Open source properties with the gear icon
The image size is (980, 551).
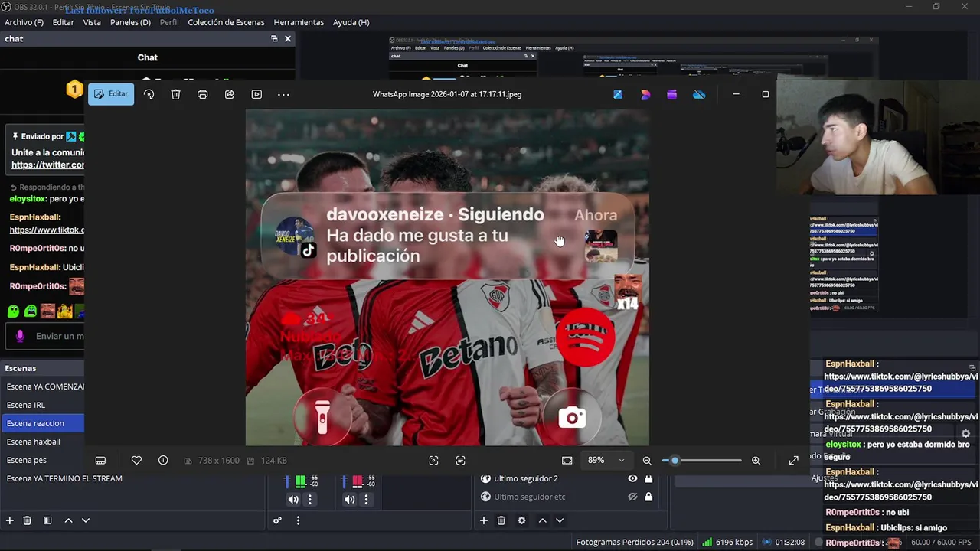521,520
